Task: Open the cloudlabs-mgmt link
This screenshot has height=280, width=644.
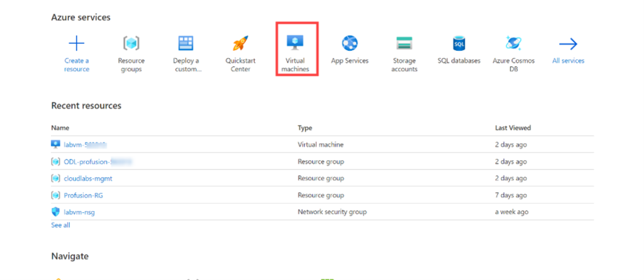Action: [88, 178]
